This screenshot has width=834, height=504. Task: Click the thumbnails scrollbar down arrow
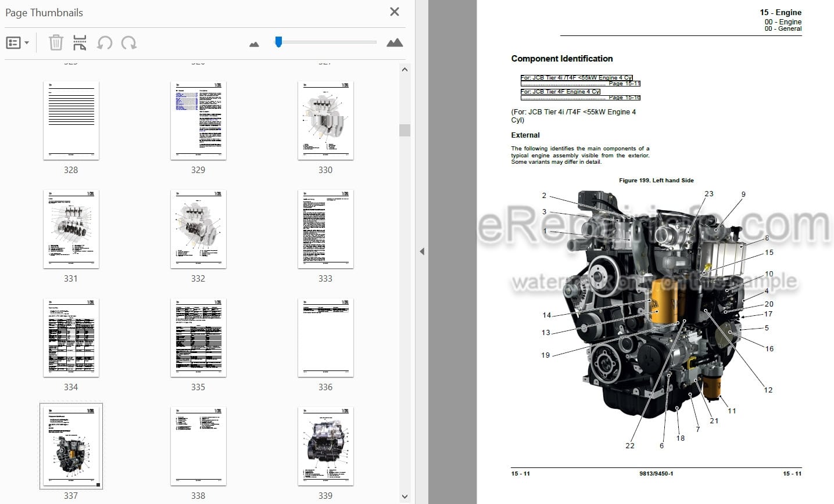click(405, 496)
